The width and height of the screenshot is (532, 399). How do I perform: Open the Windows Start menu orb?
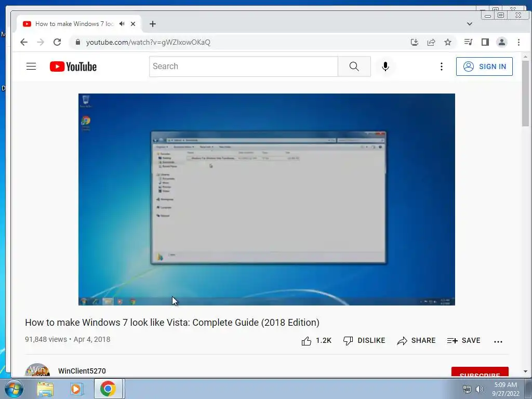[14, 389]
